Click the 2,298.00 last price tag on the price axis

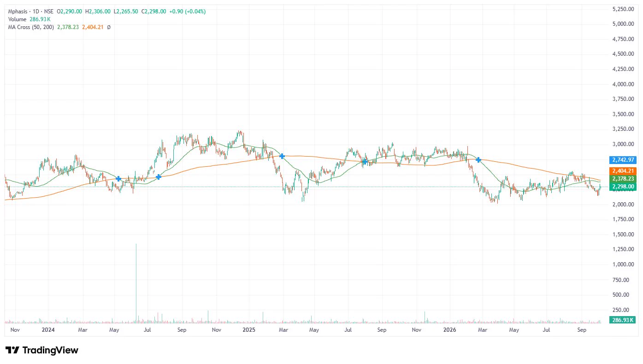point(624,187)
